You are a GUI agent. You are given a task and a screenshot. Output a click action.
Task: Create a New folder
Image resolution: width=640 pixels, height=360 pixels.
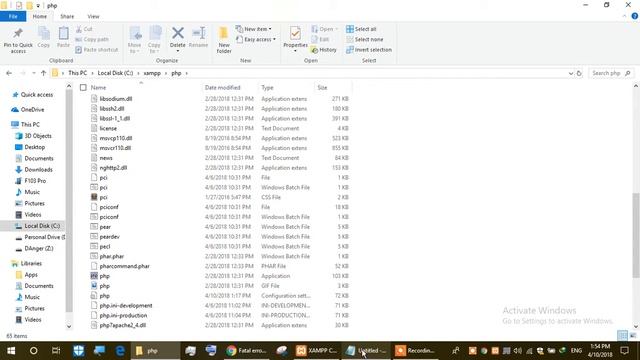tap(224, 40)
